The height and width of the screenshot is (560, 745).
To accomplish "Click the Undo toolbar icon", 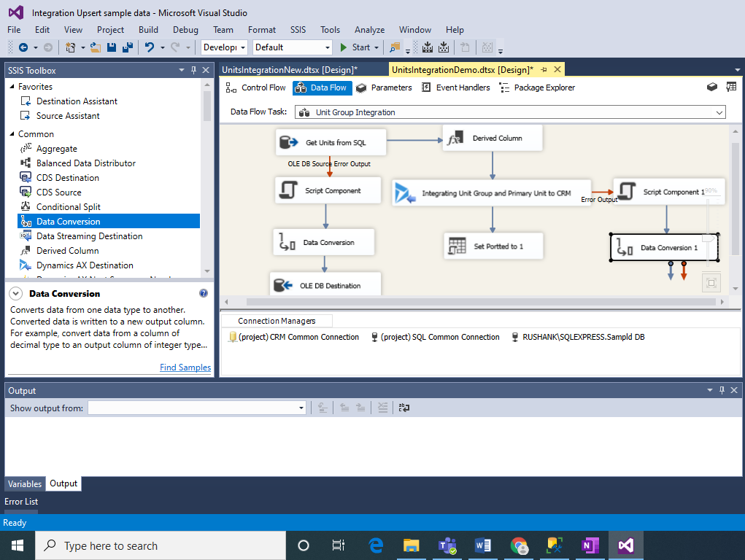I will (150, 47).
